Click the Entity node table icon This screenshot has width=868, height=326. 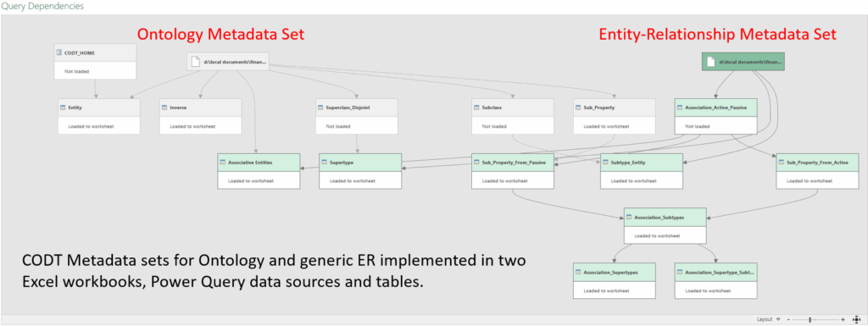pos(63,108)
